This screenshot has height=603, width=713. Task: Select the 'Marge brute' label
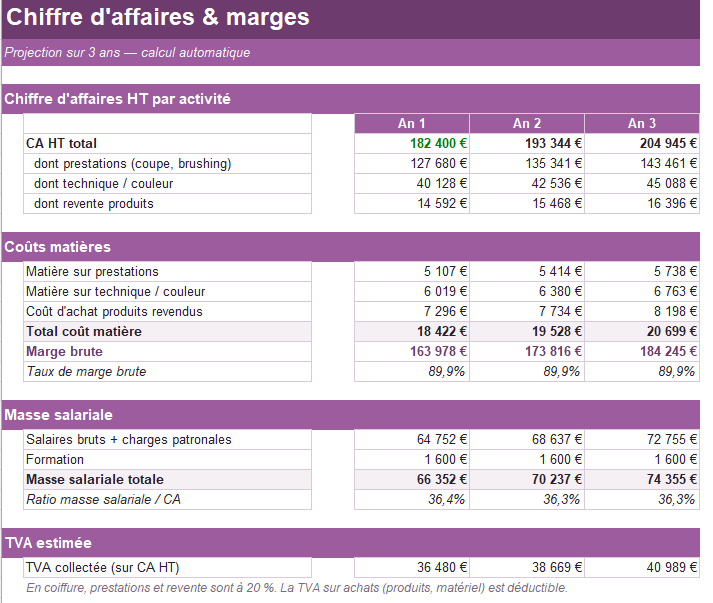tap(167, 352)
